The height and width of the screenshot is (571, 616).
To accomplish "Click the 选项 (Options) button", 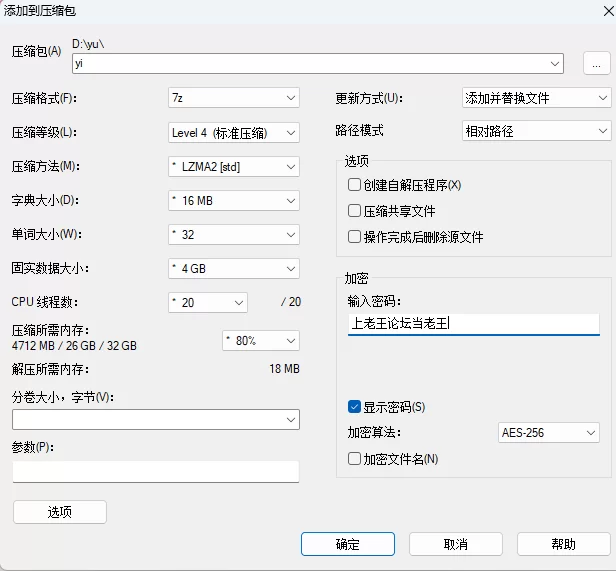I will (59, 512).
